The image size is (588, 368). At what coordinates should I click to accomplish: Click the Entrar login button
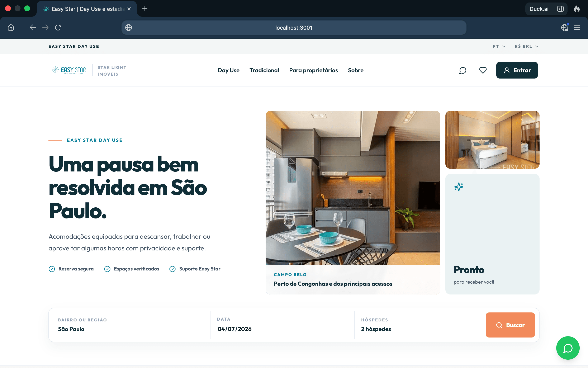pos(517,70)
